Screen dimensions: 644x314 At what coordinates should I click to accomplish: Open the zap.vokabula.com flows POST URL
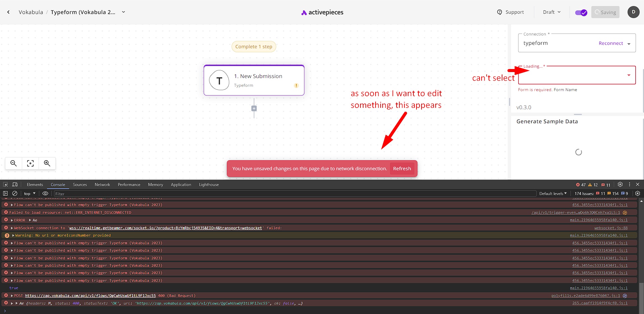coord(90,296)
